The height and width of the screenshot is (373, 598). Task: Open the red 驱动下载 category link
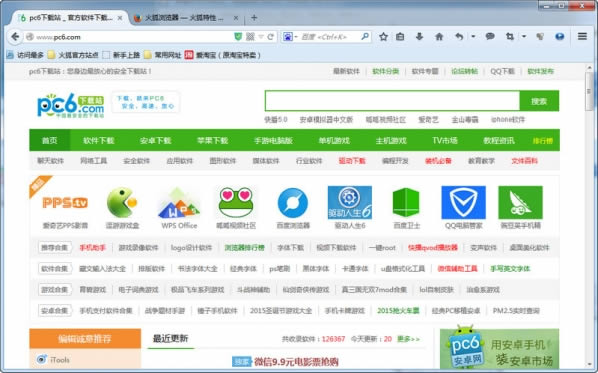point(352,161)
